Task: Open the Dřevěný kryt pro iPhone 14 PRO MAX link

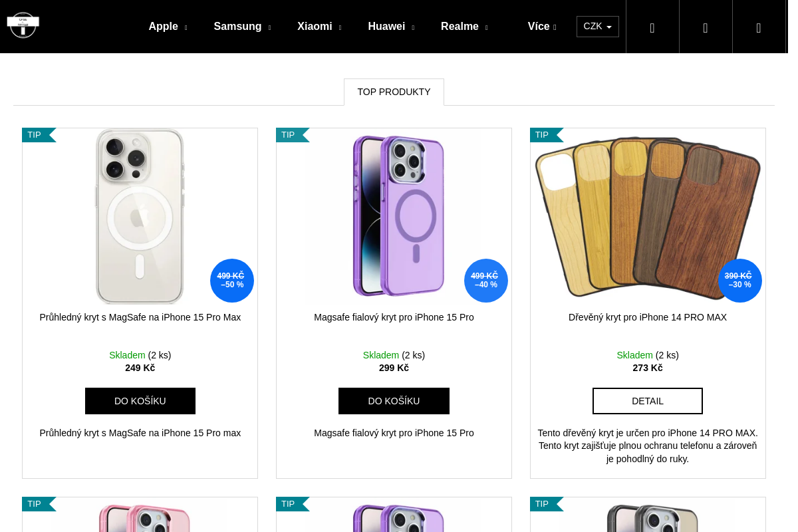Action: click(648, 317)
